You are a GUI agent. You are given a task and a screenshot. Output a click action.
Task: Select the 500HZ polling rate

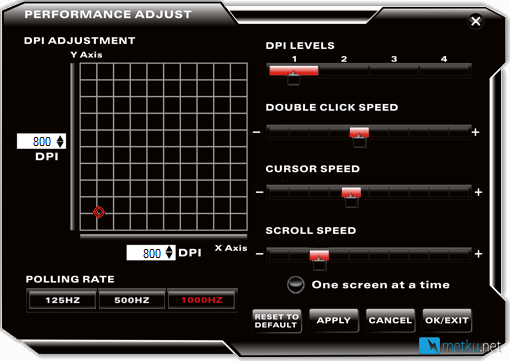click(x=132, y=300)
